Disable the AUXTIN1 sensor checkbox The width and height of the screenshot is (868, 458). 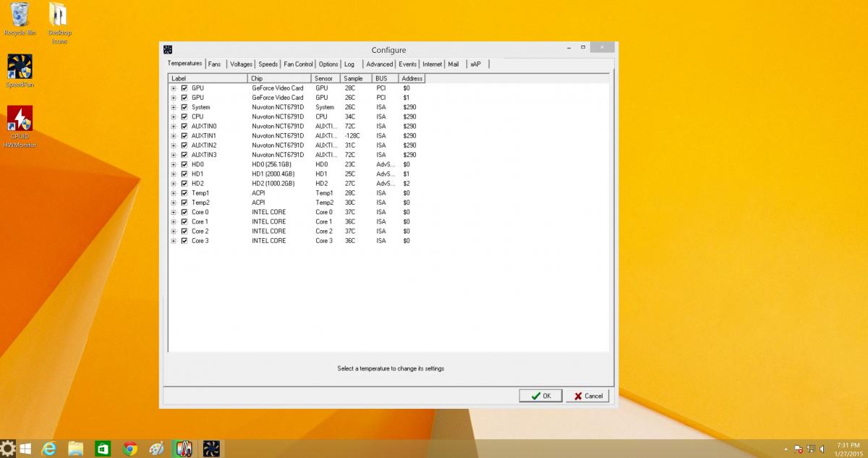(x=184, y=135)
